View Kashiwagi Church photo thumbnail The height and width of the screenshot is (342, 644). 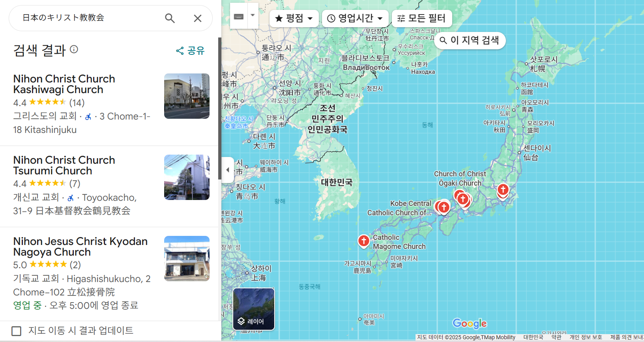point(187,96)
